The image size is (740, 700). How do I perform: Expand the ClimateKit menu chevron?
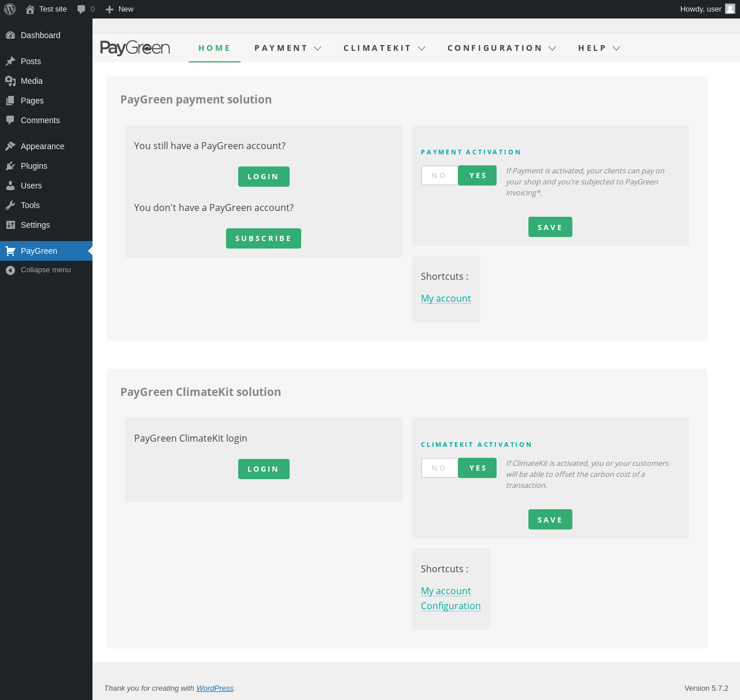(x=421, y=49)
